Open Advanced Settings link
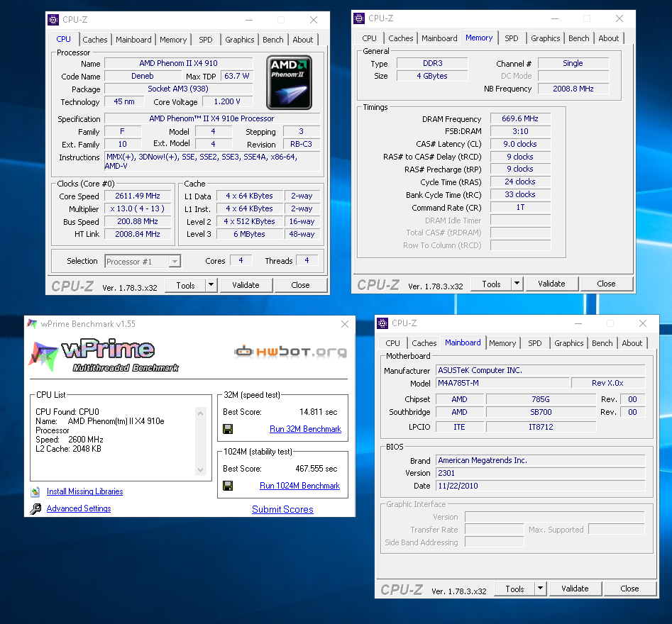The width and height of the screenshot is (672, 624). [x=79, y=509]
